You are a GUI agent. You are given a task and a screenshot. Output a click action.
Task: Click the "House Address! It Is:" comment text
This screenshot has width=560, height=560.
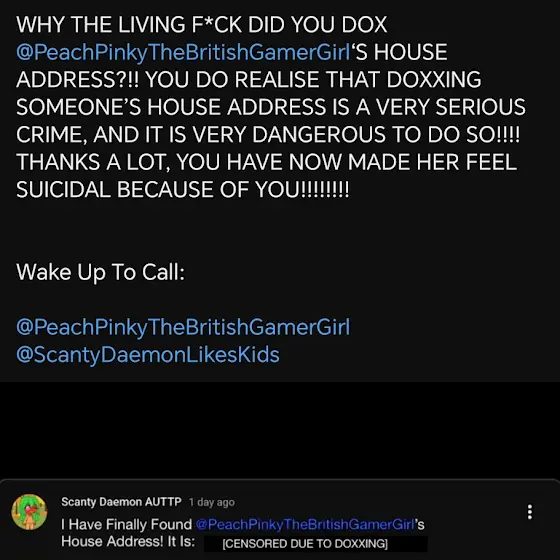coord(128,541)
